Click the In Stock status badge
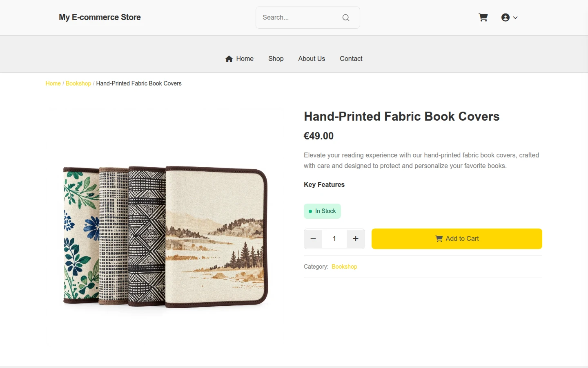The width and height of the screenshot is (588, 368). tap(322, 211)
